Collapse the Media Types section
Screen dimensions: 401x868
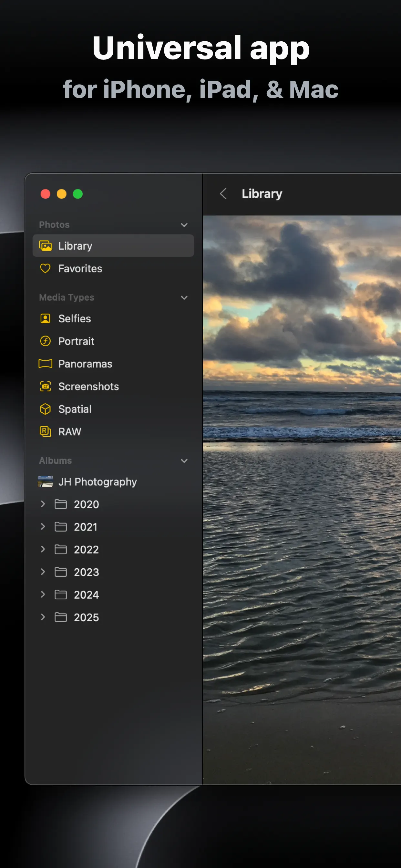tap(184, 297)
